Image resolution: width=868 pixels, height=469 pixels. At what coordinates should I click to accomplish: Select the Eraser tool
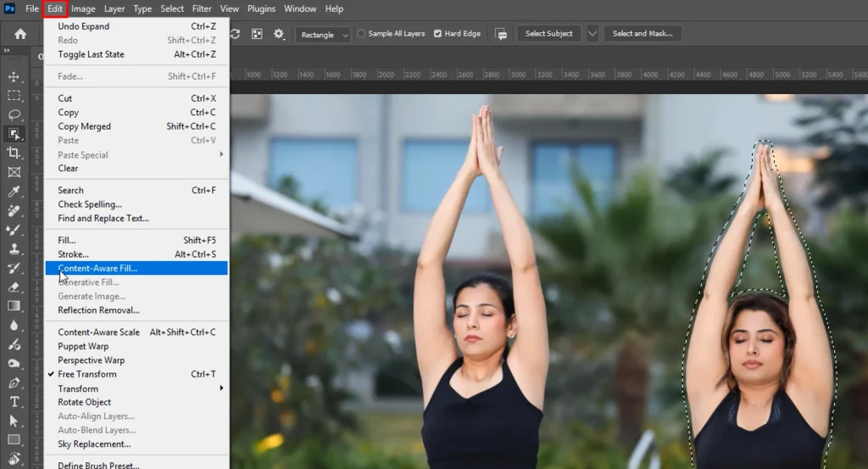coord(14,287)
